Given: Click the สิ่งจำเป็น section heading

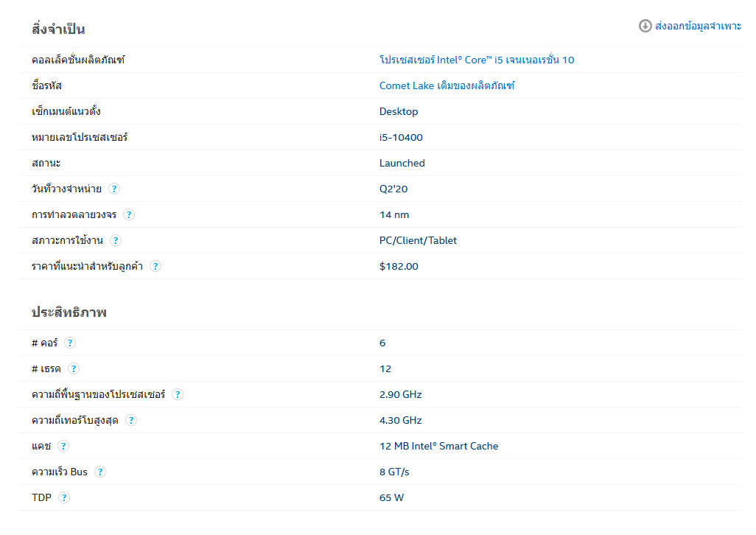Looking at the screenshot, I should (58, 29).
